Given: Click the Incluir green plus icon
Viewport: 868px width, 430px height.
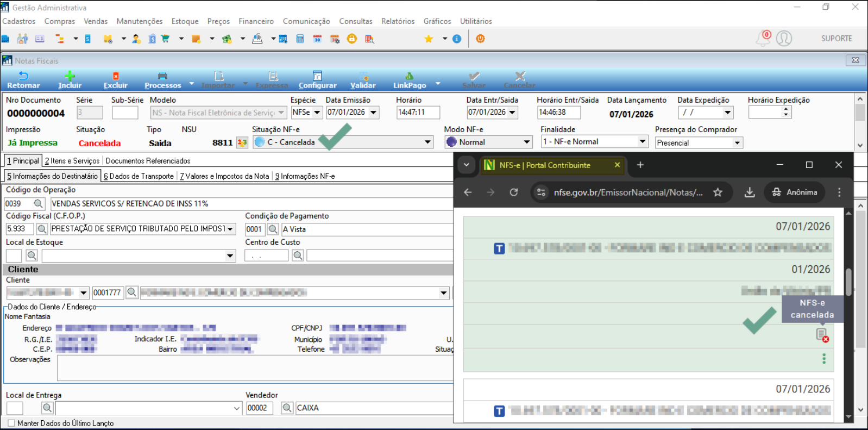Looking at the screenshot, I should pos(70,79).
